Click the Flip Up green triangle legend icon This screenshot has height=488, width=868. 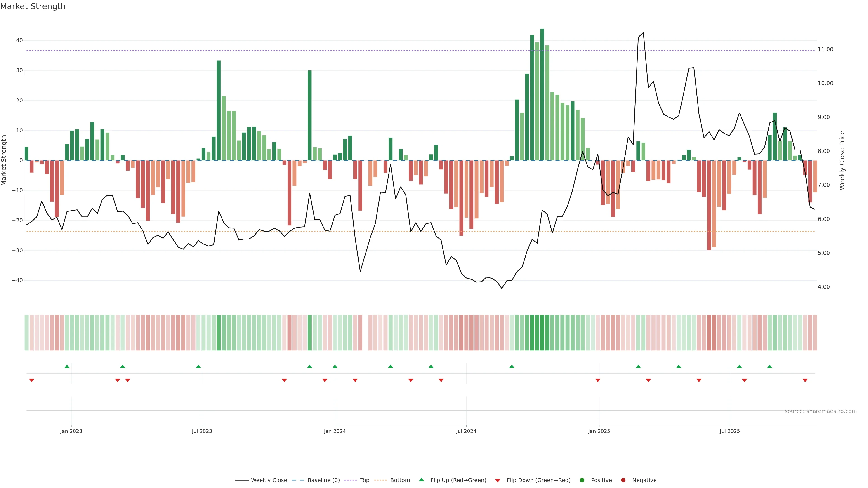(x=421, y=480)
